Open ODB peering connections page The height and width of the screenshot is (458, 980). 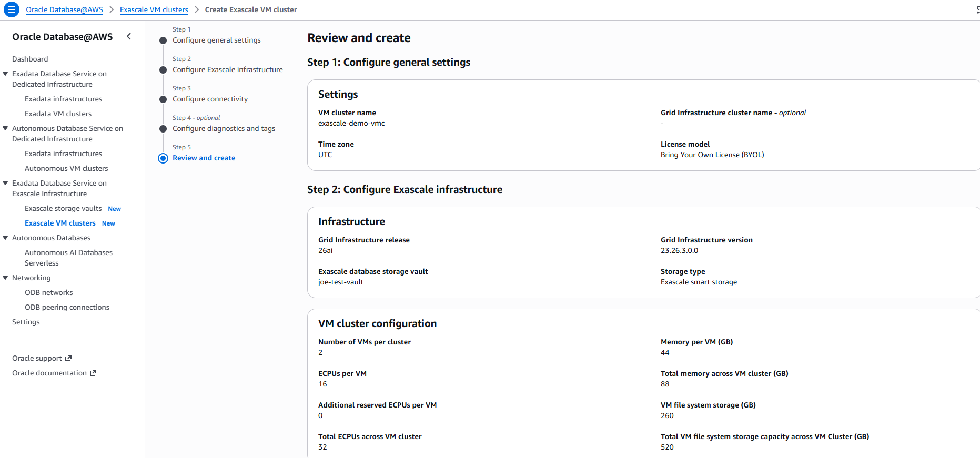tap(67, 307)
